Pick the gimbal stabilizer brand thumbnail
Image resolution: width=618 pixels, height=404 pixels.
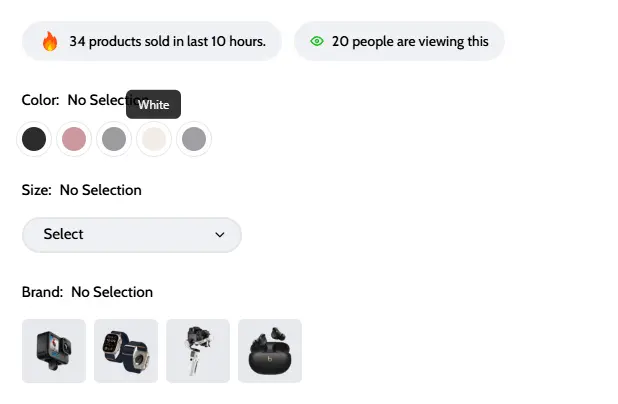pos(198,351)
